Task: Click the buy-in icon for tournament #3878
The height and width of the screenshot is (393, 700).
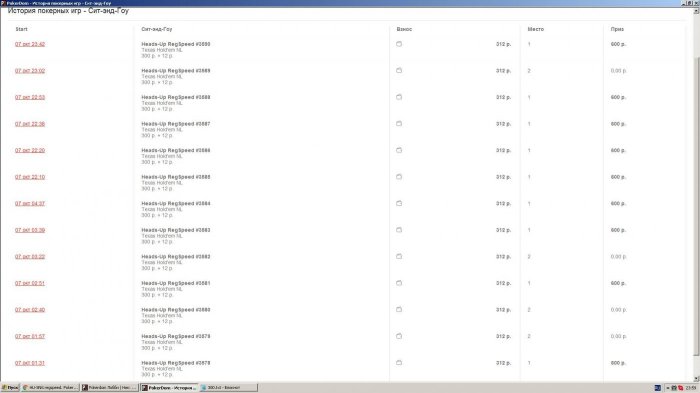Action: point(399,363)
